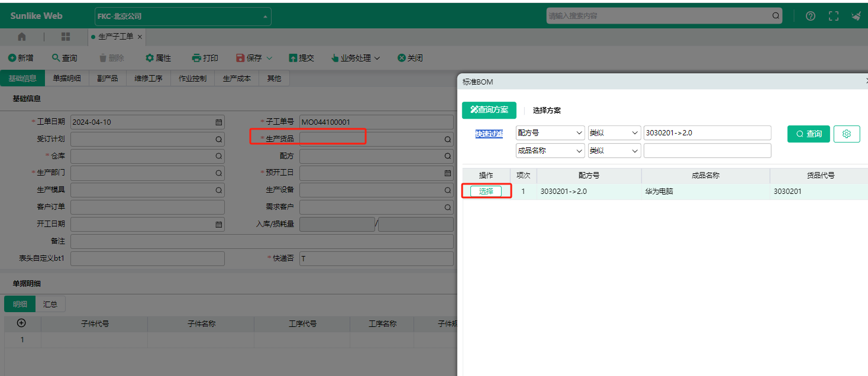Click the 货品代号 cell 3030201
The height and width of the screenshot is (376, 868).
click(819, 192)
